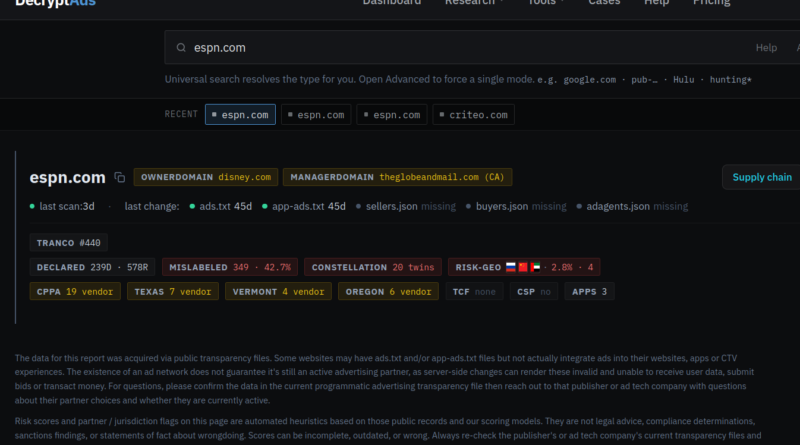Click the OWNERDOMAIN disney.com badge
Image resolution: width=800 pixels, height=445 pixels.
(206, 177)
